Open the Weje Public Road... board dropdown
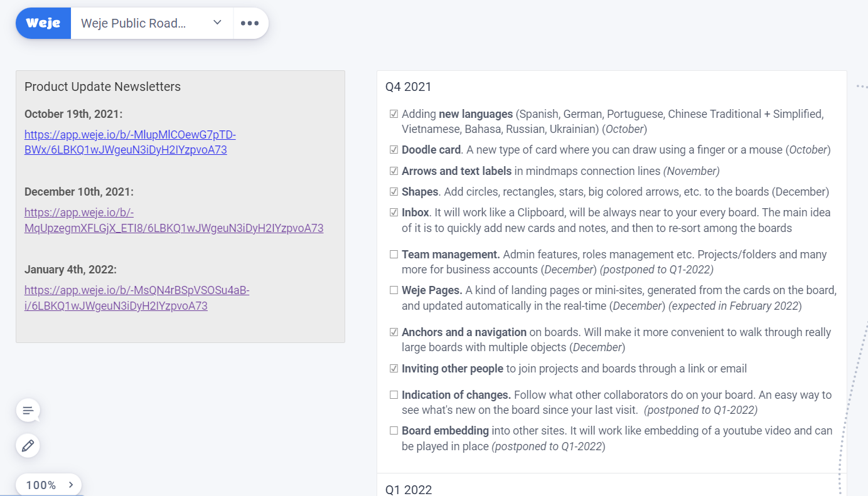868x496 pixels. coord(152,23)
